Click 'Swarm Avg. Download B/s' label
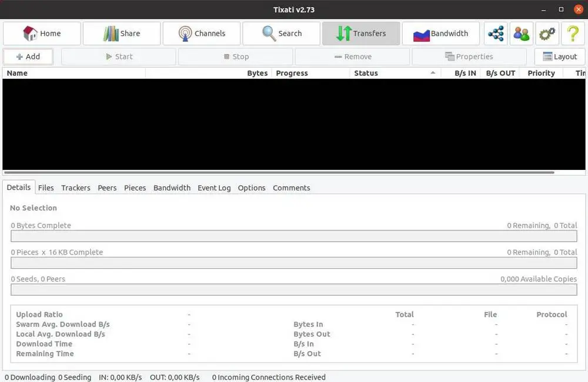 (x=63, y=324)
